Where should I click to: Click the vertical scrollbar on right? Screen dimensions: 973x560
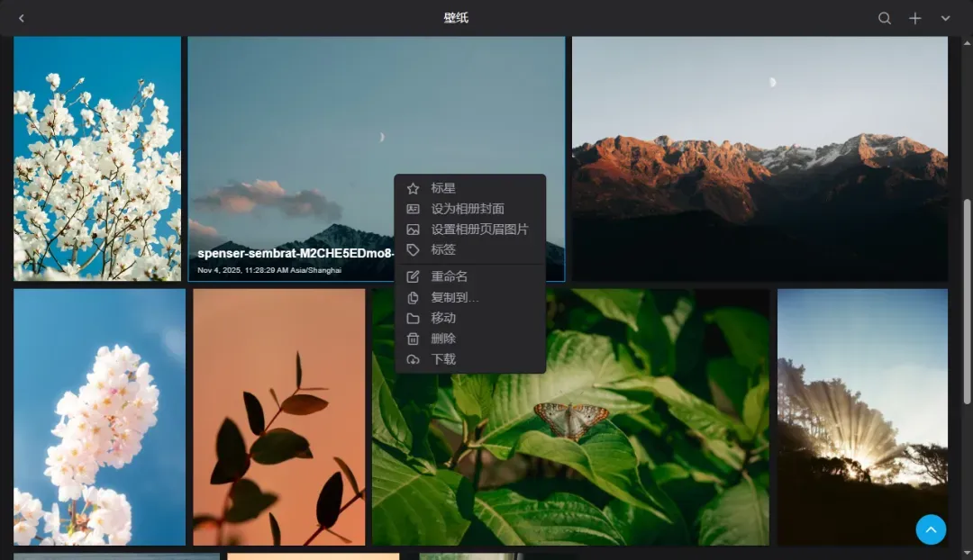[x=968, y=301]
